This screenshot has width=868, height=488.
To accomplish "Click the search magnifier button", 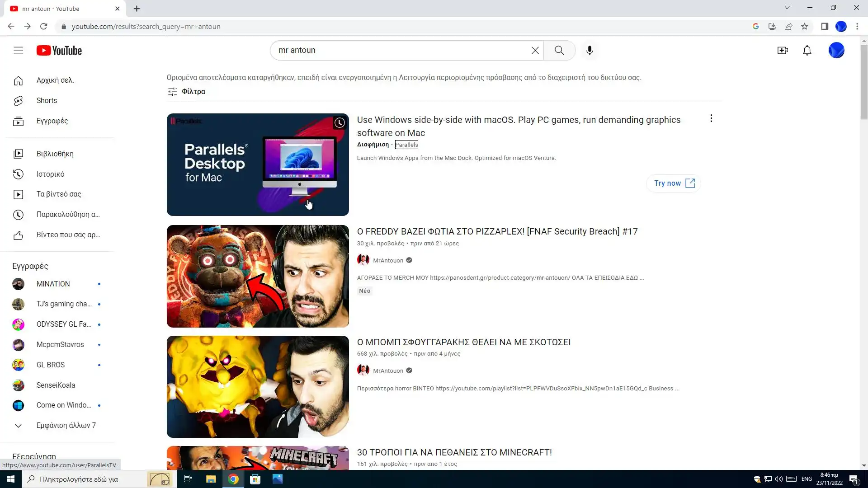I will tap(559, 50).
